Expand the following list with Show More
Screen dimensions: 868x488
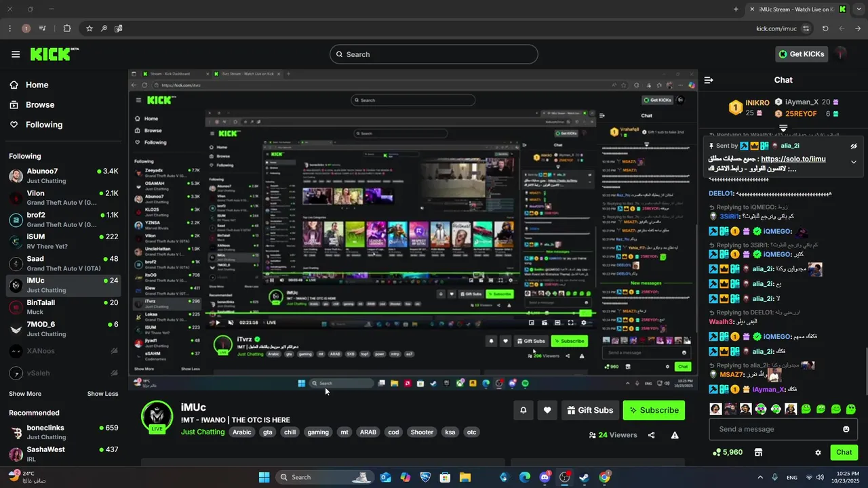pos(25,394)
